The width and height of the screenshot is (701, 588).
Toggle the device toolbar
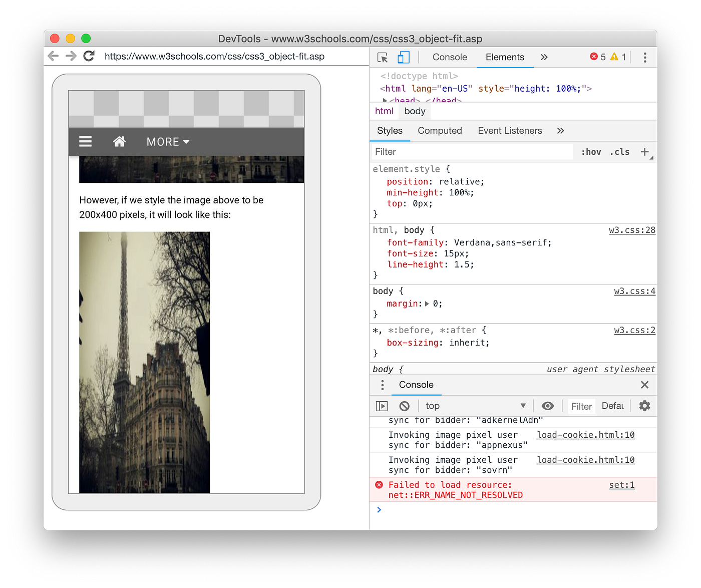pos(404,57)
